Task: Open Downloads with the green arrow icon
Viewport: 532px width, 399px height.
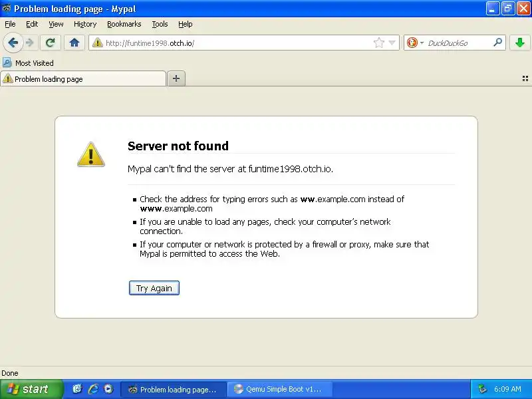Action: pyautogui.click(x=520, y=43)
